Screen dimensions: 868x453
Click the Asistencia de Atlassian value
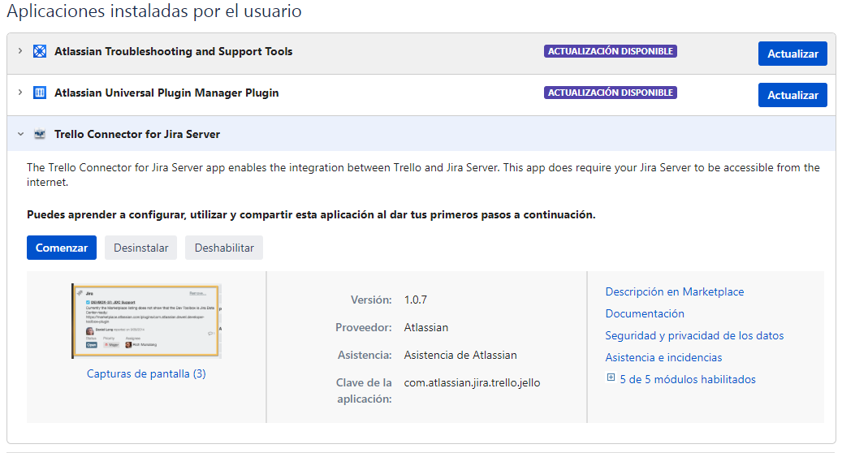(460, 355)
